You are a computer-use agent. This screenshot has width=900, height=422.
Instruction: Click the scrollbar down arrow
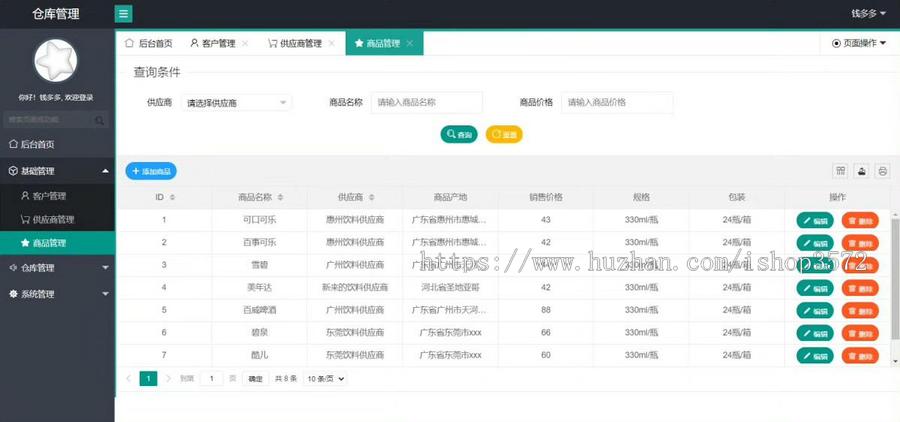(896, 361)
